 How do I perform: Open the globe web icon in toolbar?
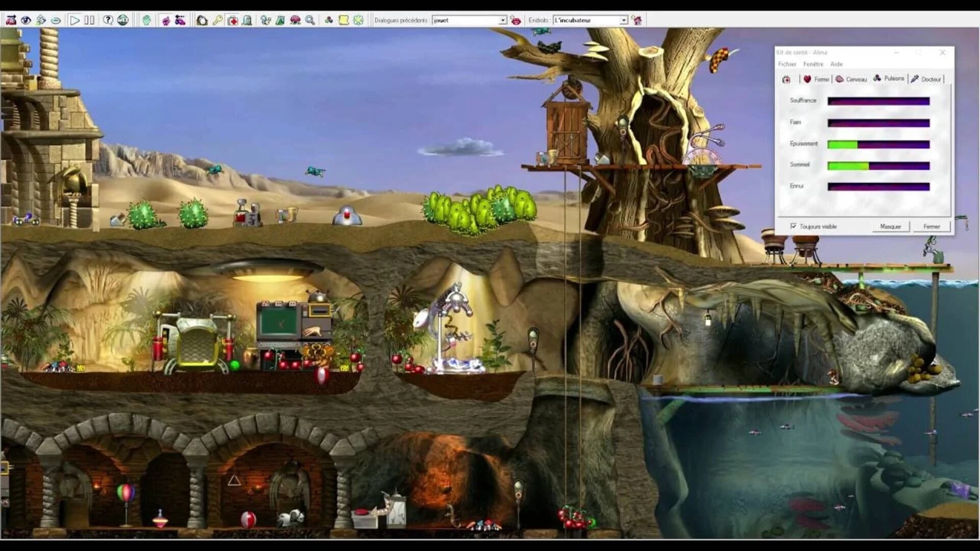pos(124,20)
